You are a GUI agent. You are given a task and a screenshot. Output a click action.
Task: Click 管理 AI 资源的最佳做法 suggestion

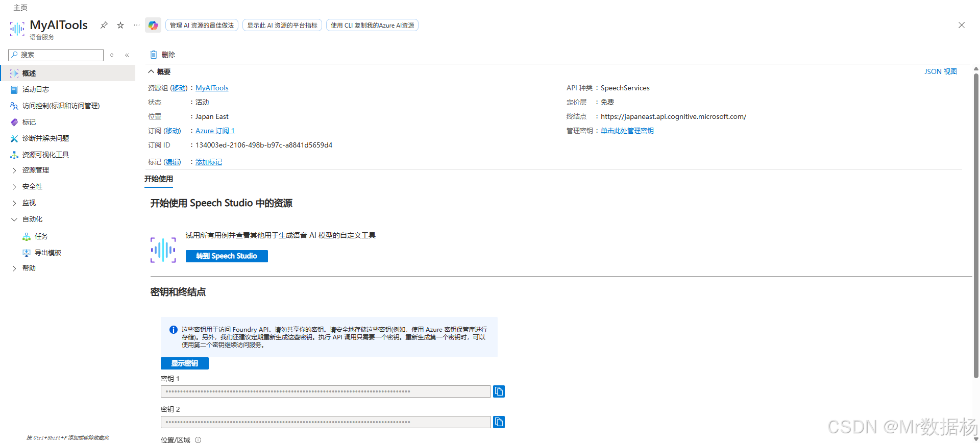pyautogui.click(x=202, y=25)
